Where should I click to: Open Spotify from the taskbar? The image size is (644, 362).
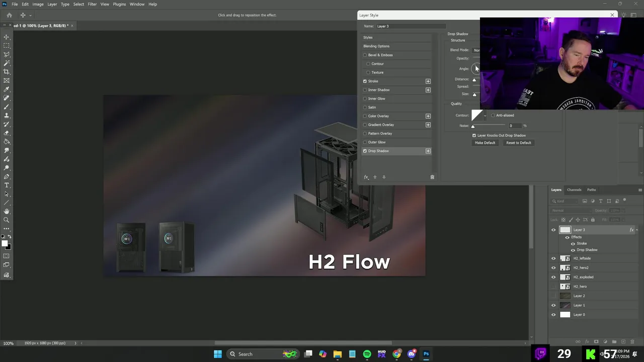click(367, 354)
